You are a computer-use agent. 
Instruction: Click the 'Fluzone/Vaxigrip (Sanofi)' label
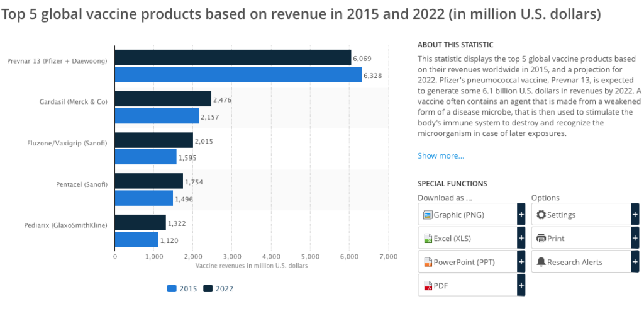tap(67, 143)
